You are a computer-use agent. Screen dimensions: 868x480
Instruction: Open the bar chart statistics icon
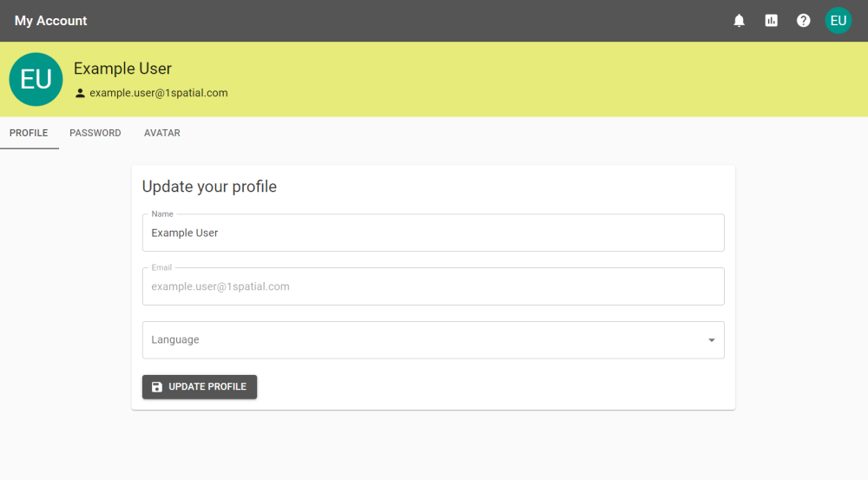click(x=771, y=21)
